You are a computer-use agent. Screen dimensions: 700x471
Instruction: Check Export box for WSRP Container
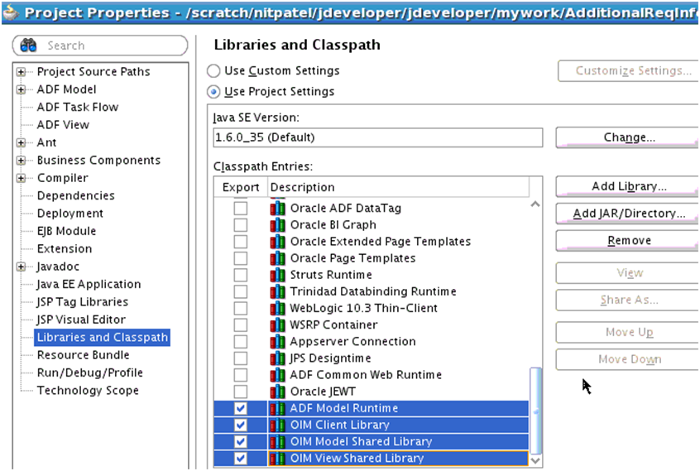point(241,325)
